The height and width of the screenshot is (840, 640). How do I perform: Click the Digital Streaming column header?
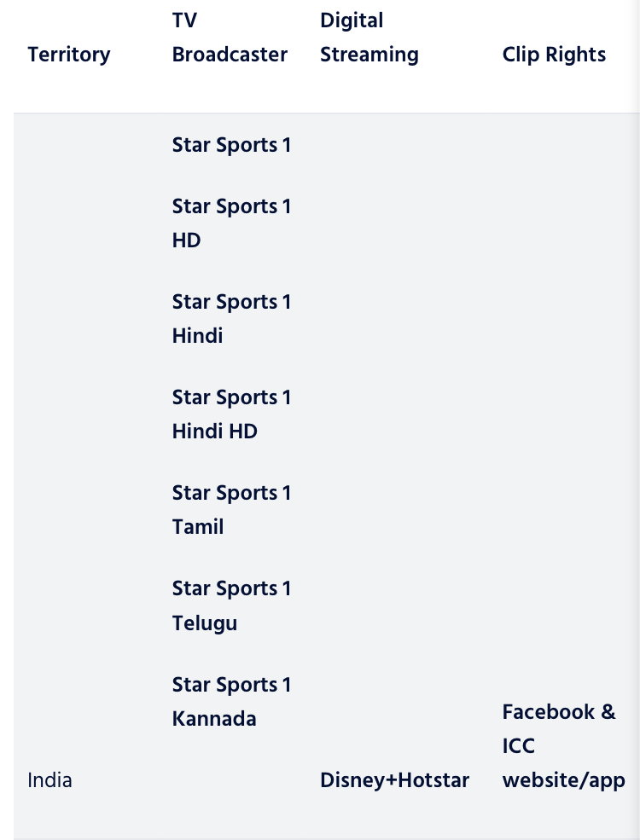(369, 38)
